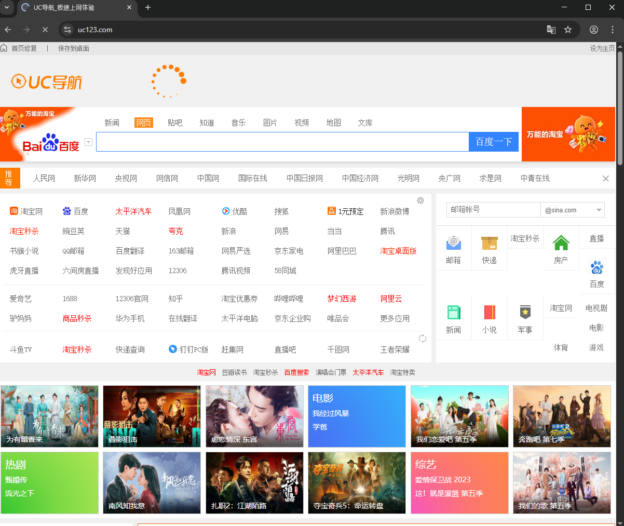This screenshot has height=526, width=624.
Task: Close the recommended sites bar with X
Action: [605, 178]
